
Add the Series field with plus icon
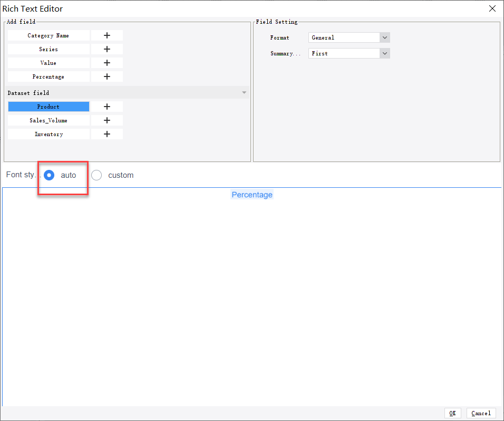coord(106,49)
